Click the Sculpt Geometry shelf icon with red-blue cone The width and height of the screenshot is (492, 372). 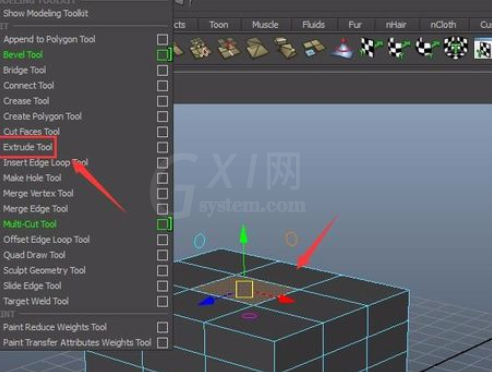(x=342, y=48)
